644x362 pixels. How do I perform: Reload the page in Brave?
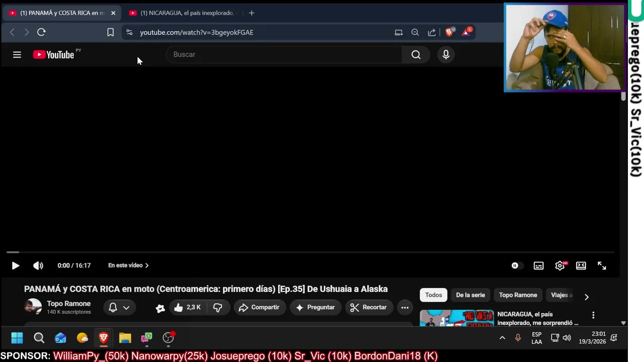click(x=41, y=32)
